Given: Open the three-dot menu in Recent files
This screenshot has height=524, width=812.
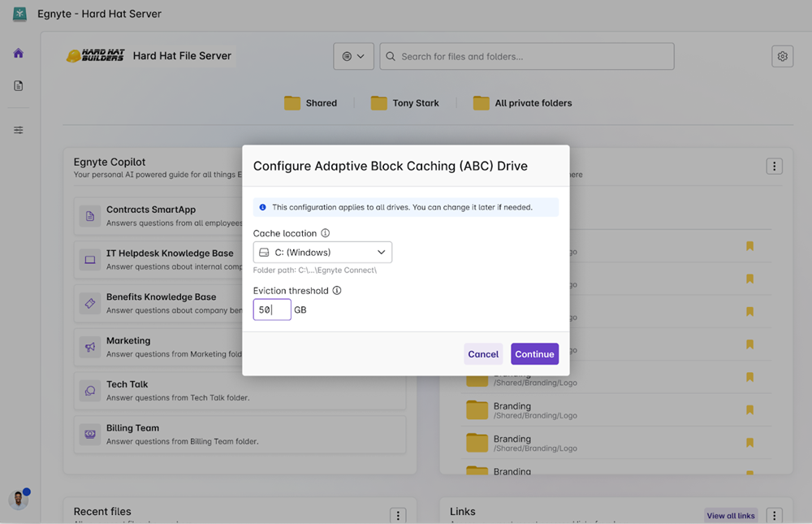Looking at the screenshot, I should 398,515.
